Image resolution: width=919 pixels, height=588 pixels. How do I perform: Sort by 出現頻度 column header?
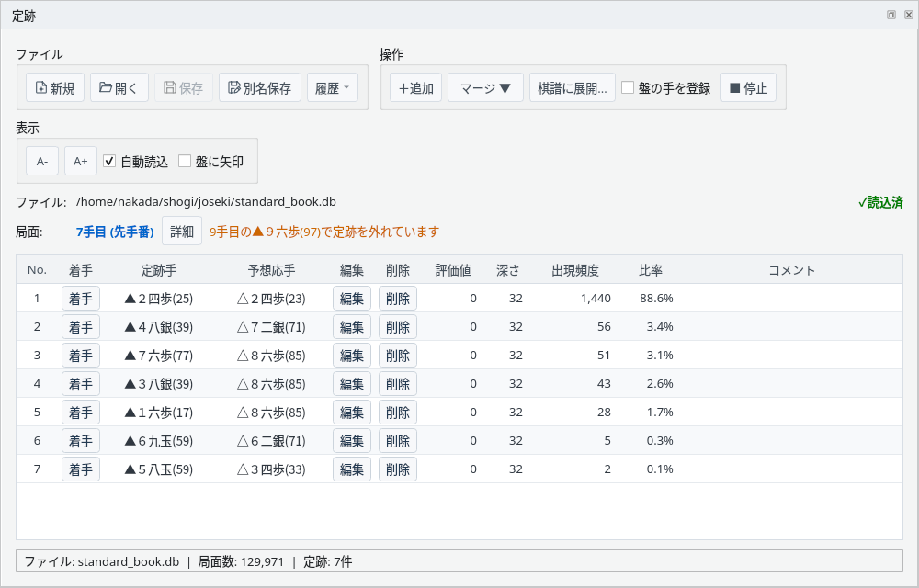point(575,270)
